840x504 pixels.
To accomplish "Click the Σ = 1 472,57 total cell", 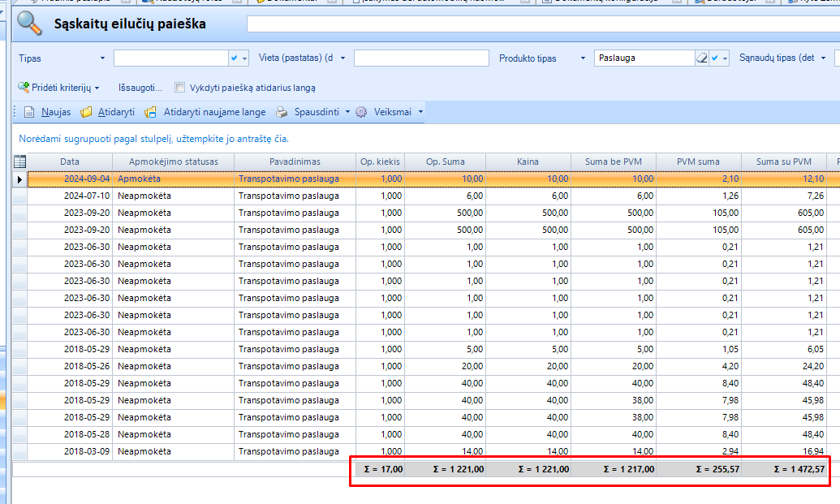I will (784, 469).
